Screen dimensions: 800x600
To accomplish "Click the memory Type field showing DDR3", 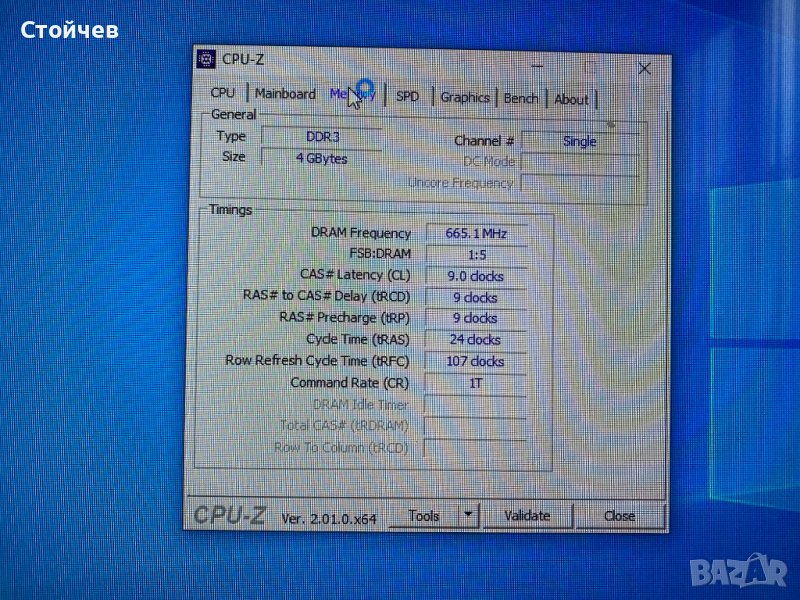I will (321, 136).
